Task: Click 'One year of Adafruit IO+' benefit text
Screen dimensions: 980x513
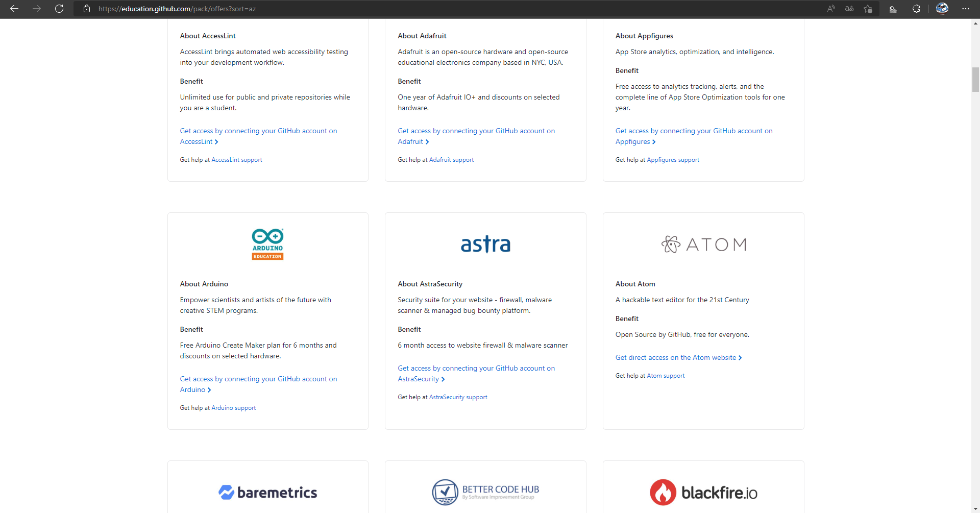Action: [478, 103]
